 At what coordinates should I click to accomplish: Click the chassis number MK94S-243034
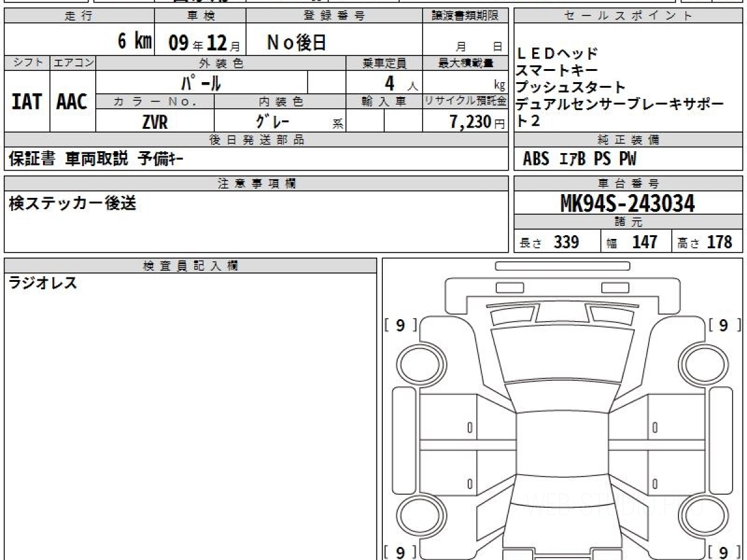[x=628, y=203]
